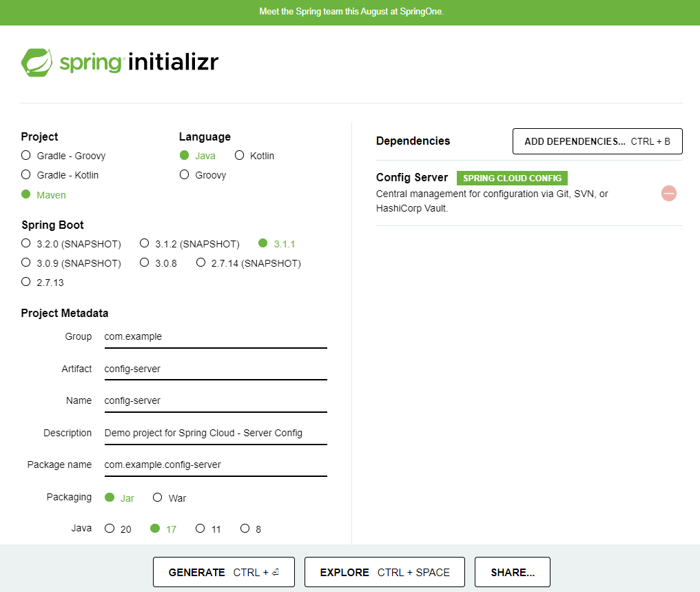Screen dimensions: 700x592
Task: Select Spring Boot 2.7.13
Action: point(43,282)
